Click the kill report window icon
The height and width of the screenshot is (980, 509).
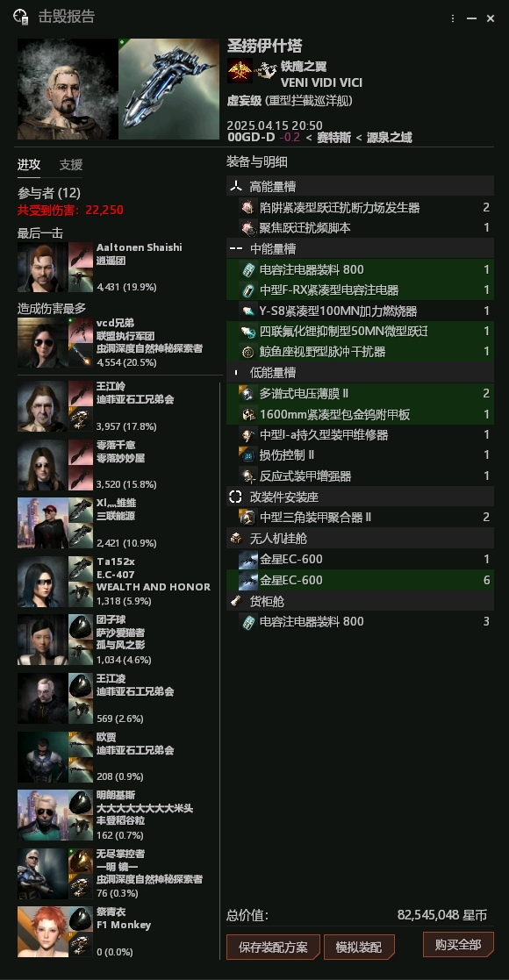point(21,17)
